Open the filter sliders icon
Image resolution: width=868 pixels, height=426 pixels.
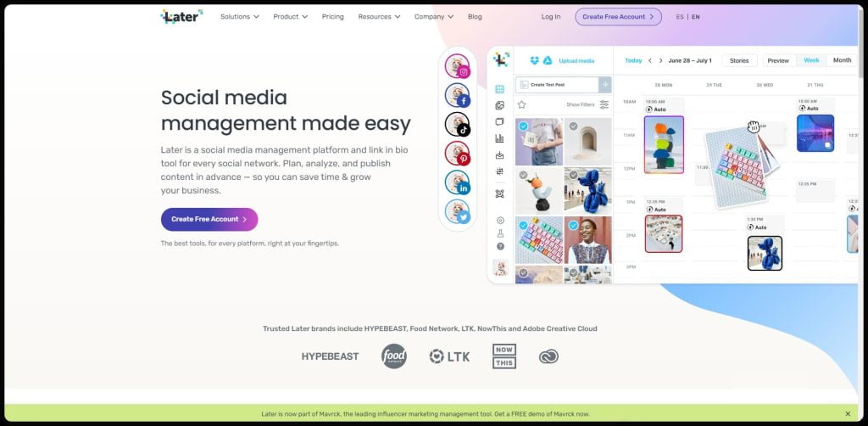[x=604, y=104]
